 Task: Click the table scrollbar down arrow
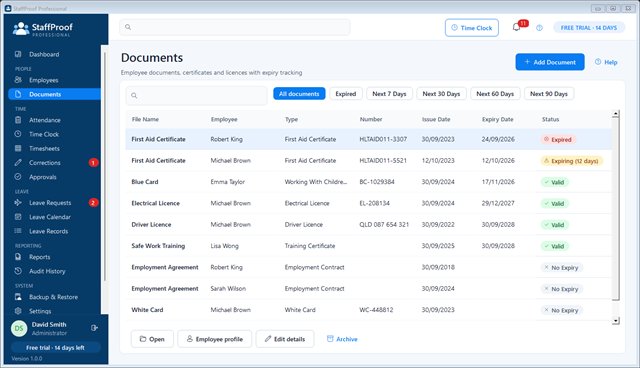[x=616, y=321]
